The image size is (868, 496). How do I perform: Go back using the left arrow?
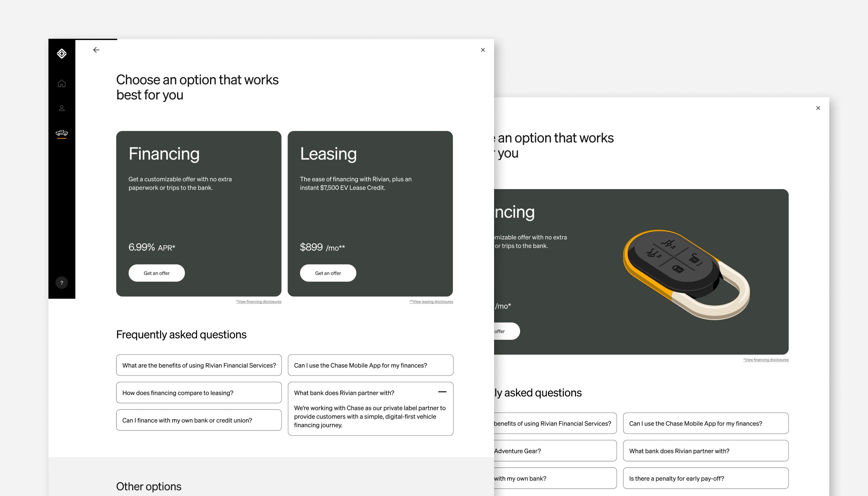[96, 50]
